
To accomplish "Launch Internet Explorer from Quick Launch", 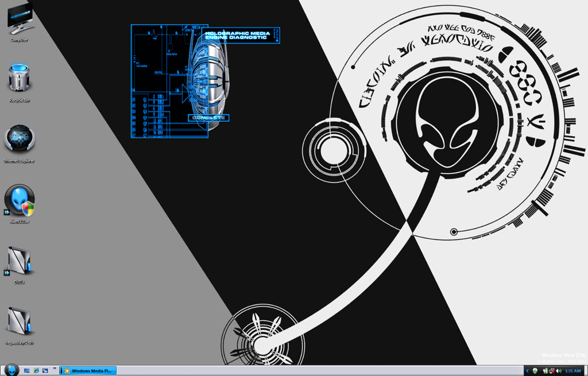I will (x=36, y=371).
